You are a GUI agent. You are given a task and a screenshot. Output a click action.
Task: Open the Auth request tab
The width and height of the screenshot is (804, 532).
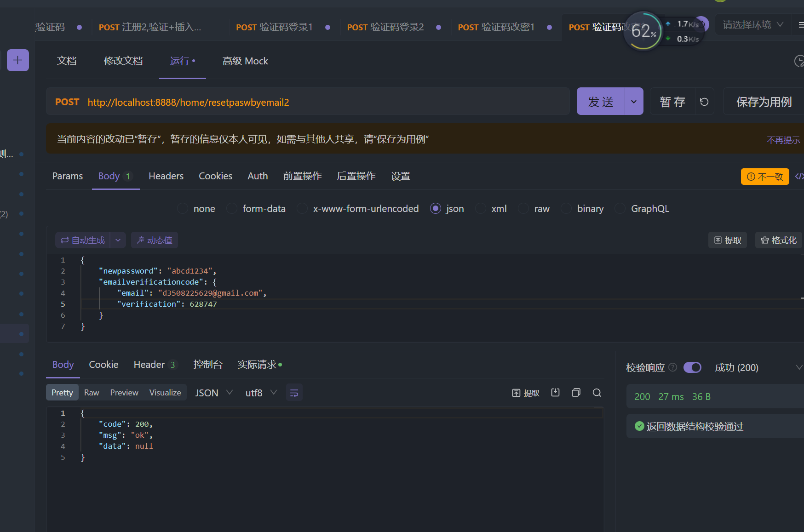click(x=258, y=176)
